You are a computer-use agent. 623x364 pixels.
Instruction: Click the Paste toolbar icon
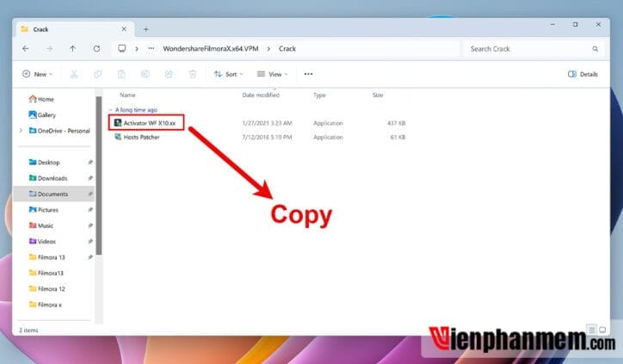tap(121, 74)
